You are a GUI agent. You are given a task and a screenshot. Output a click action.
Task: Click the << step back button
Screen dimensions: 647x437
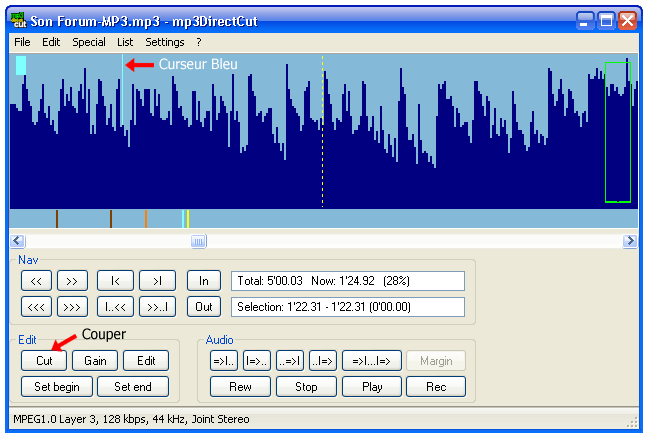click(x=36, y=281)
